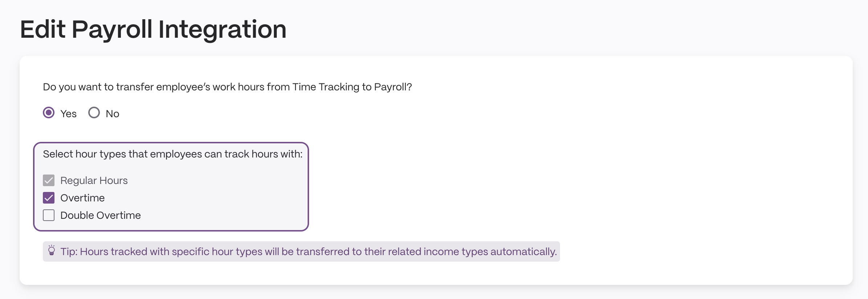868x299 pixels.
Task: Click the greyed Regular Hours checkbox
Action: point(49,180)
